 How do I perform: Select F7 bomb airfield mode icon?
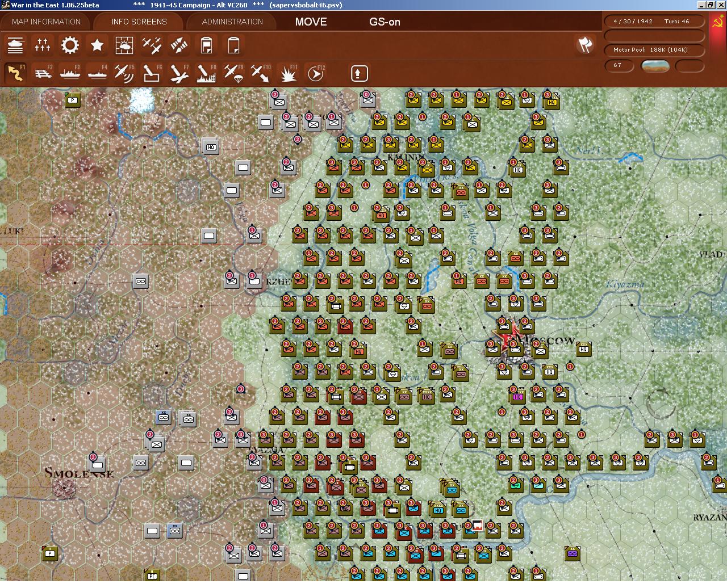(x=179, y=73)
